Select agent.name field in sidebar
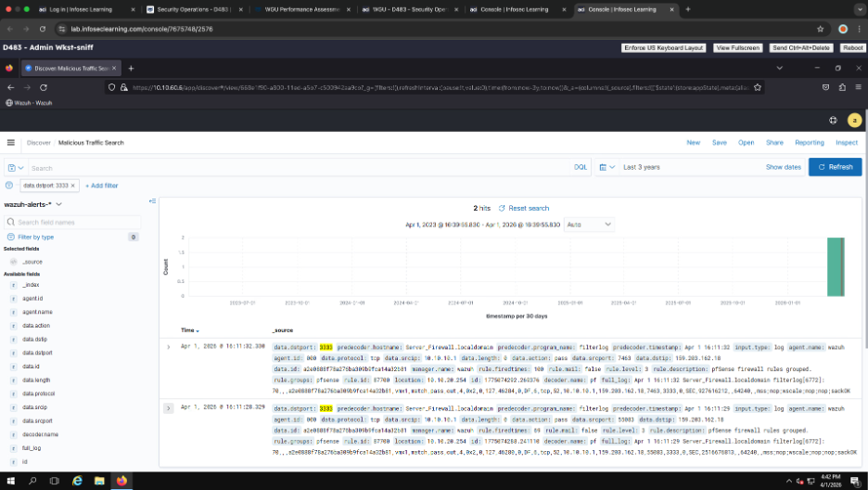 (x=37, y=312)
